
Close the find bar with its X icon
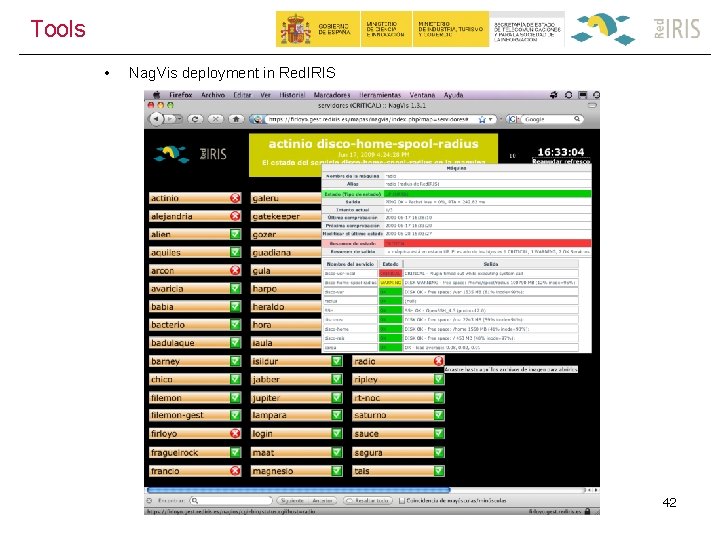click(149, 501)
